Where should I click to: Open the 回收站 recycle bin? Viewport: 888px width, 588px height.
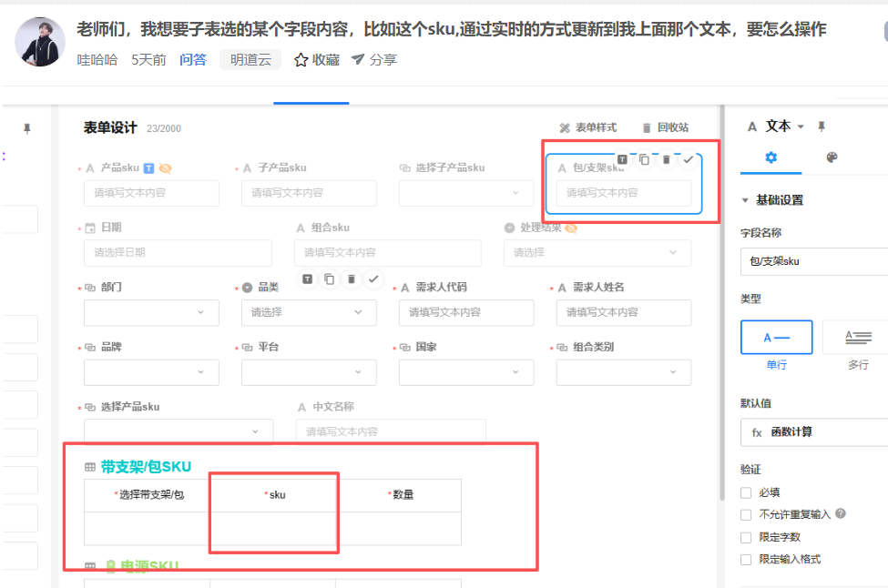pyautogui.click(x=665, y=128)
